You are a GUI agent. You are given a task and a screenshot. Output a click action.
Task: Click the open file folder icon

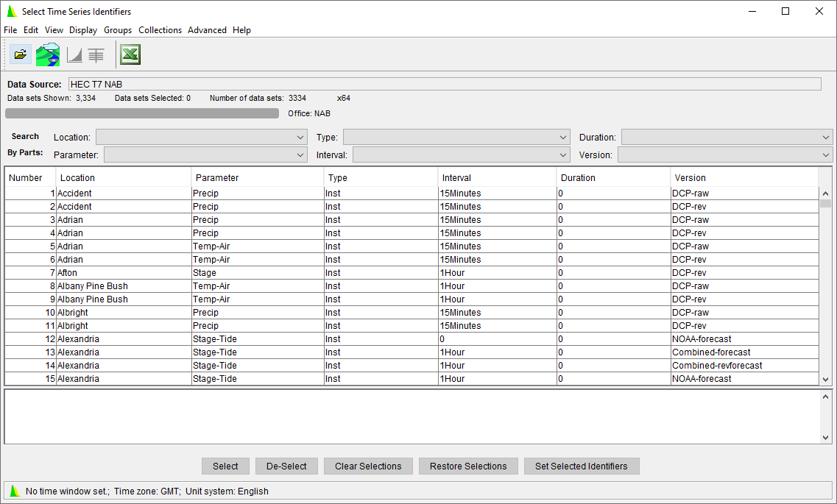click(x=21, y=54)
